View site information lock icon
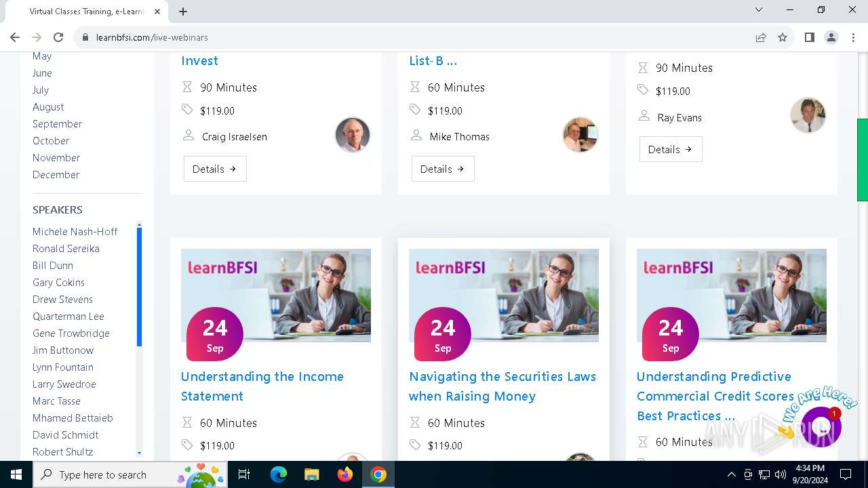Image resolution: width=868 pixels, height=488 pixels. click(85, 38)
